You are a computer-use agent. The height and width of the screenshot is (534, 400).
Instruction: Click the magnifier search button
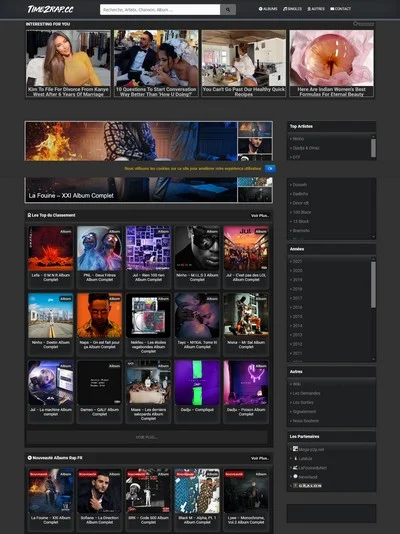pyautogui.click(x=228, y=10)
